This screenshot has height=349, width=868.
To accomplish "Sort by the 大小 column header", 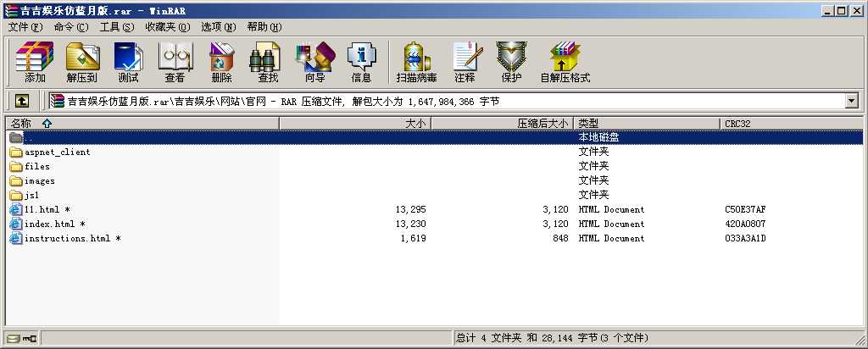I will point(355,124).
